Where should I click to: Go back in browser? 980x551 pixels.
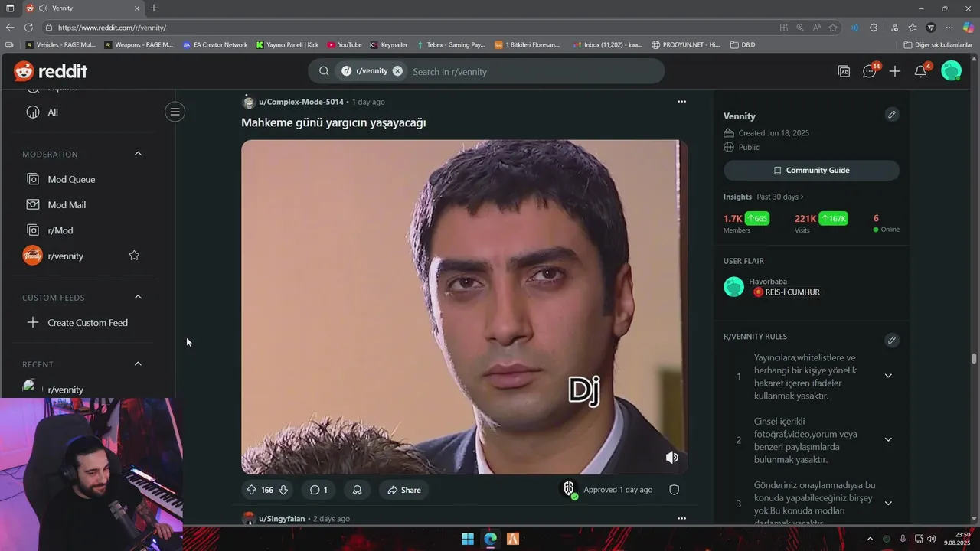click(10, 28)
